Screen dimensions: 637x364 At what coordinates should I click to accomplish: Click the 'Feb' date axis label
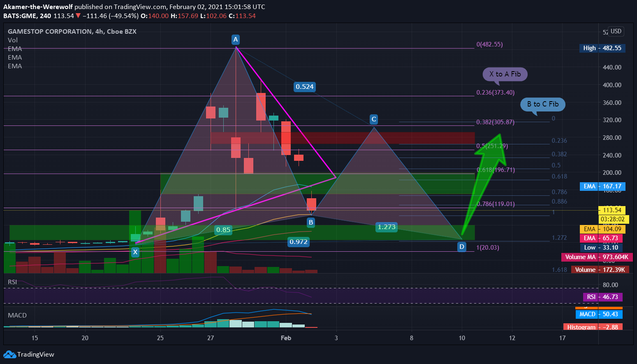(286, 338)
